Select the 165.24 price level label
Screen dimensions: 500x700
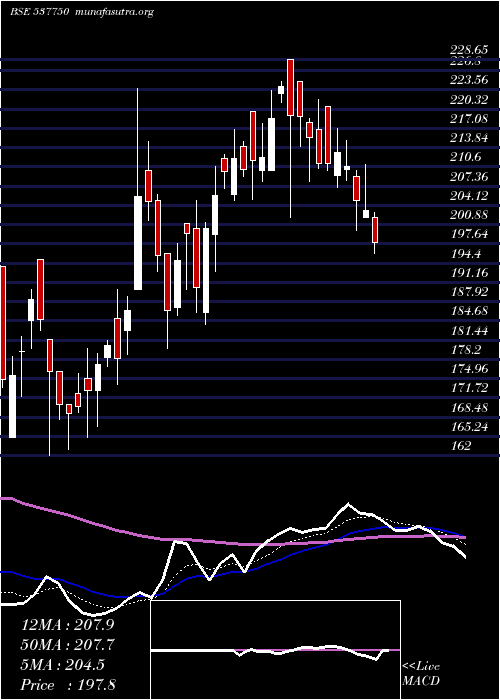click(x=470, y=427)
